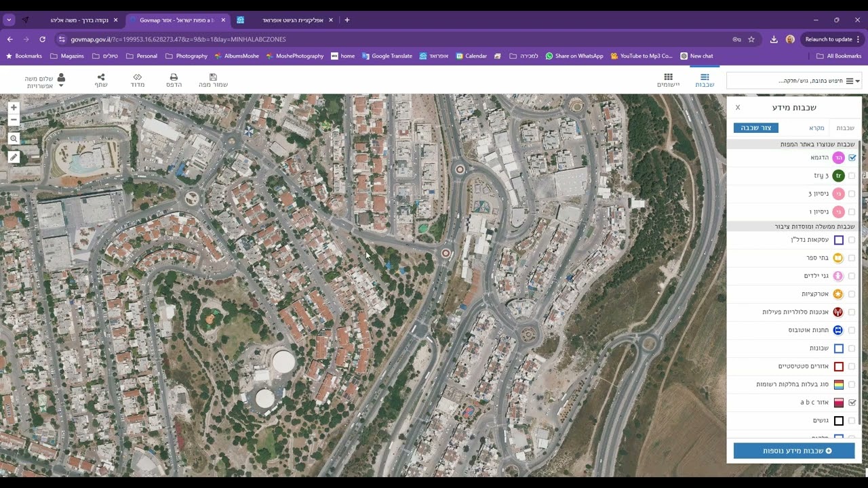Click the אנטנות סלולריות antenna icon

point(838,312)
